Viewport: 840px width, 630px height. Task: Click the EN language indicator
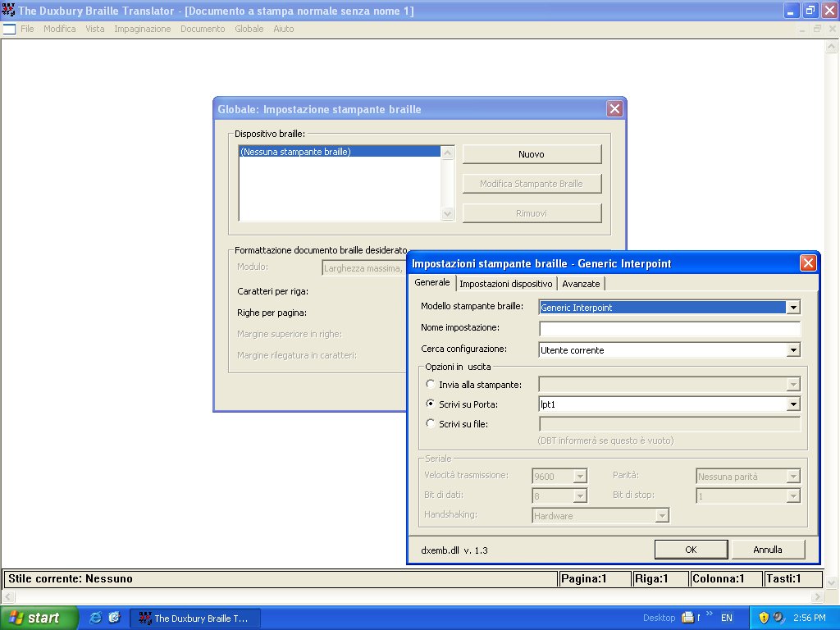tap(727, 618)
